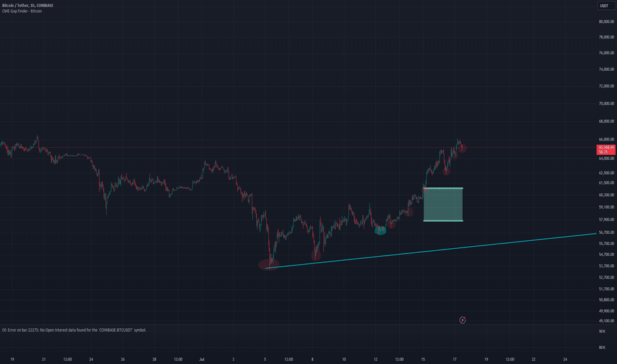Click the 52,700.00 price axis label
This screenshot has height=364, width=617.
606,277
